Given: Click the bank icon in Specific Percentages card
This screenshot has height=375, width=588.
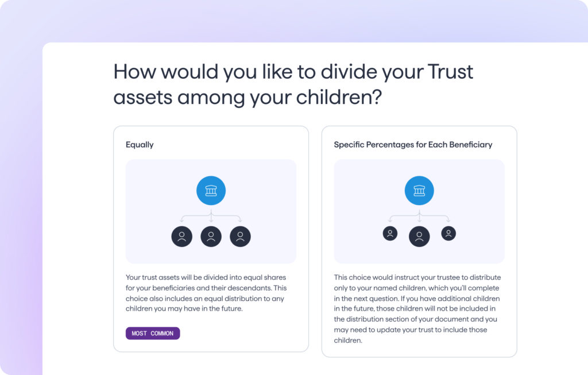Looking at the screenshot, I should (419, 191).
